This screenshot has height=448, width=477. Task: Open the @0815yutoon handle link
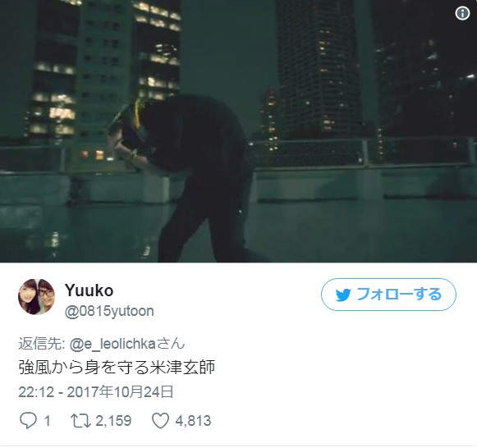109,311
